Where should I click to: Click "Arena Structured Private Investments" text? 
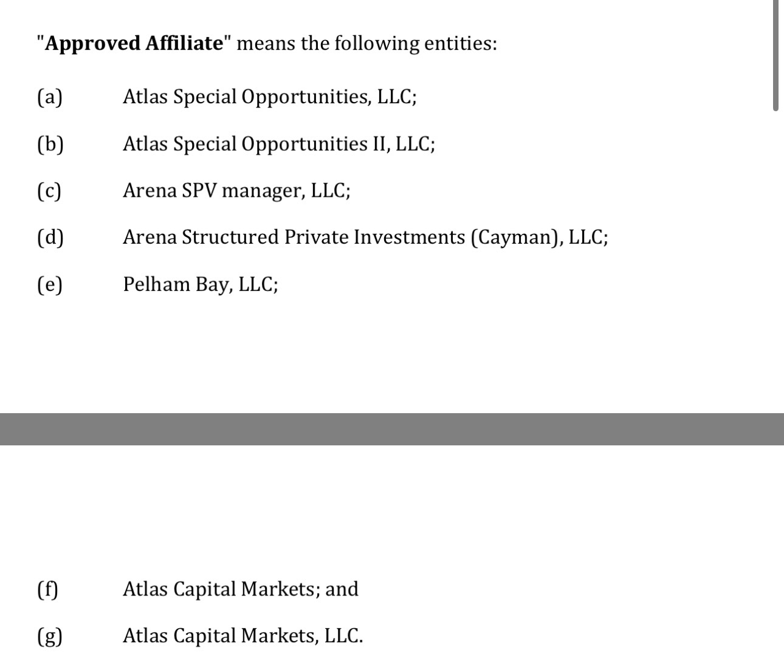click(294, 237)
